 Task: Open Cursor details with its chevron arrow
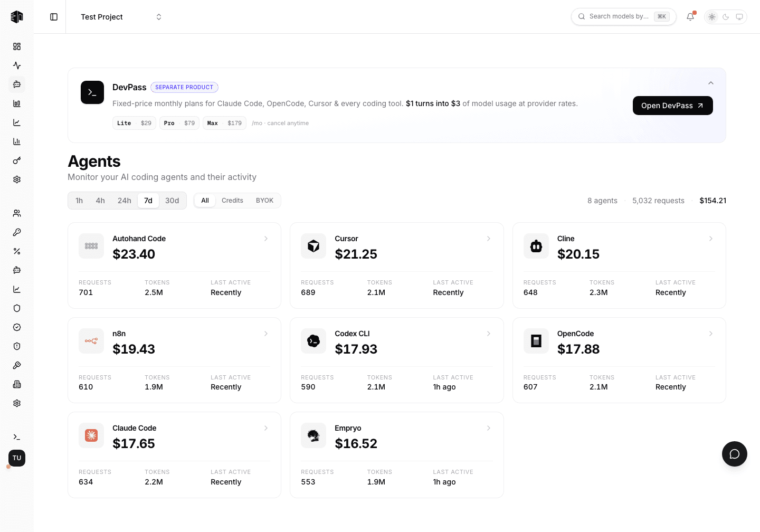(489, 239)
